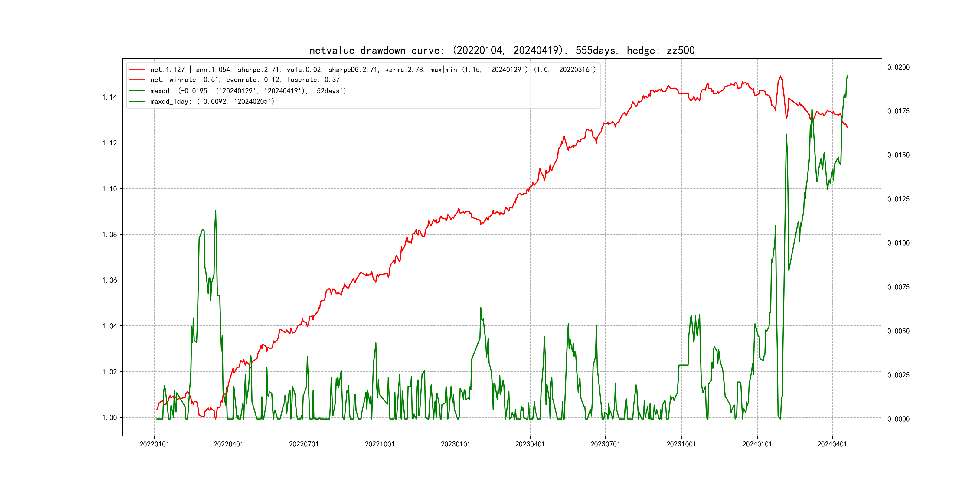This screenshot has height=490, width=980.
Task: Click the 0.0100 right y-axis tick label
Action: tap(898, 243)
